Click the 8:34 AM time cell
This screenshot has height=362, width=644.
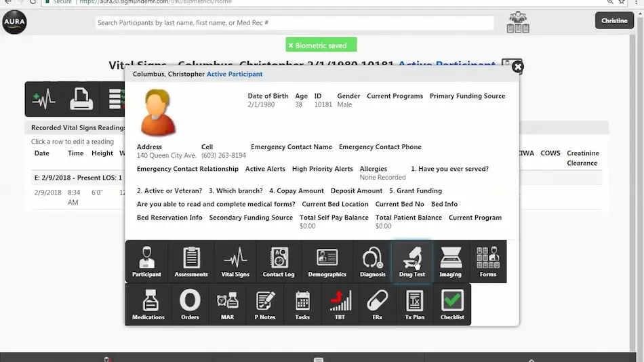tap(74, 197)
